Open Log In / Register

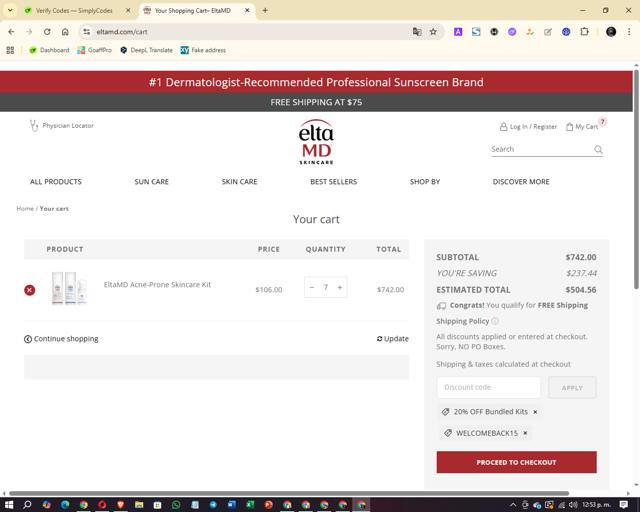[528, 127]
